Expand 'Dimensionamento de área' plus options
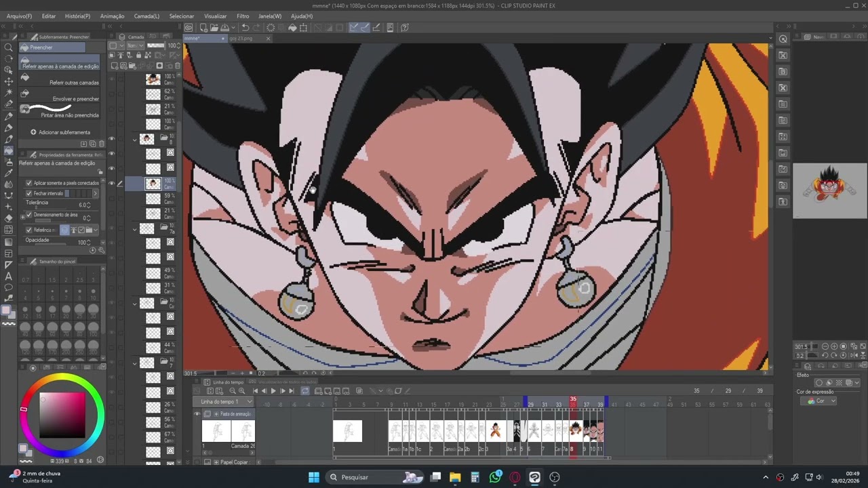Viewport: 868px width, 488px height. click(x=22, y=217)
